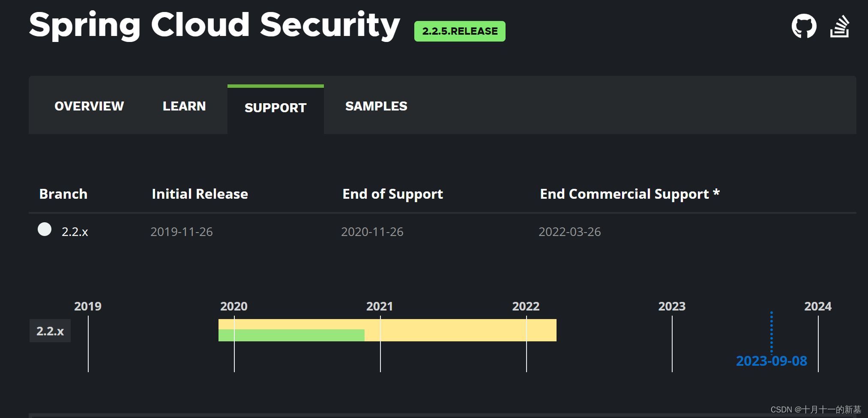Switch to the SUPPORT tab
The height and width of the screenshot is (418, 868).
click(275, 108)
